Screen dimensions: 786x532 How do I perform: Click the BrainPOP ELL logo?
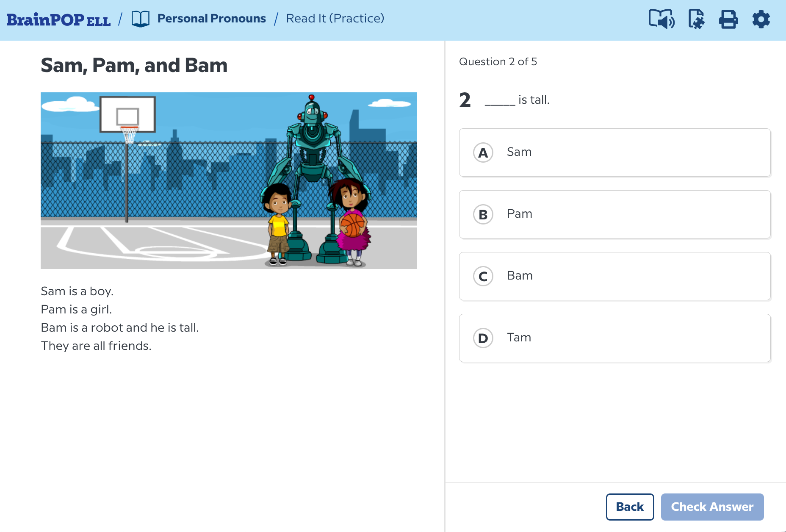(58, 19)
